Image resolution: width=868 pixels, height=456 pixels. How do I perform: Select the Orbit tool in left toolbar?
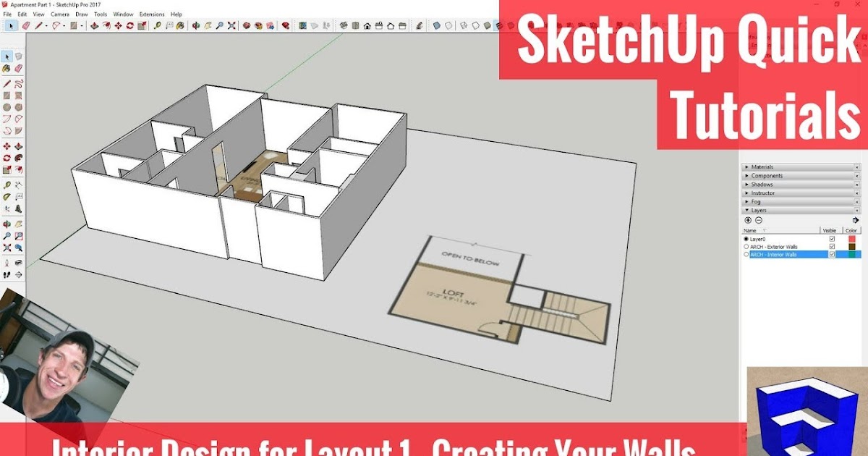7,224
